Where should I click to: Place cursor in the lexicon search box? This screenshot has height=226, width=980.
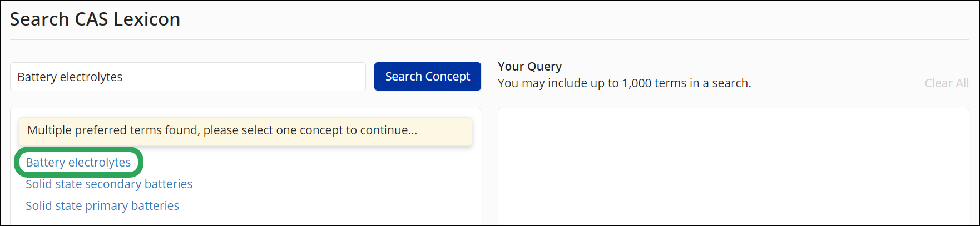coord(188,77)
